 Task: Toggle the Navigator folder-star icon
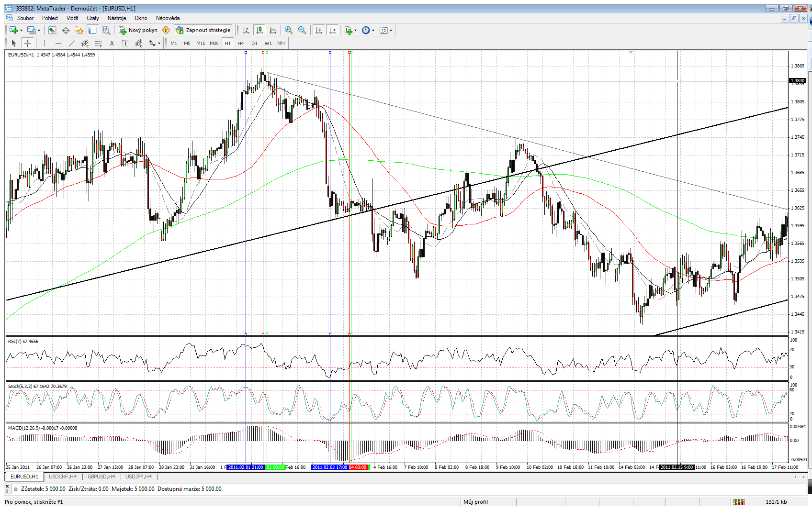point(79,30)
